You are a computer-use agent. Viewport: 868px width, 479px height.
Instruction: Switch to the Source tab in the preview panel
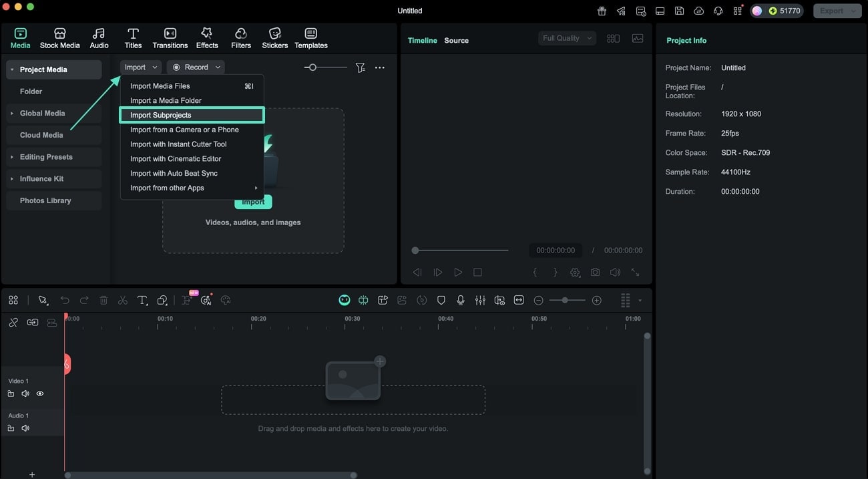pyautogui.click(x=456, y=40)
